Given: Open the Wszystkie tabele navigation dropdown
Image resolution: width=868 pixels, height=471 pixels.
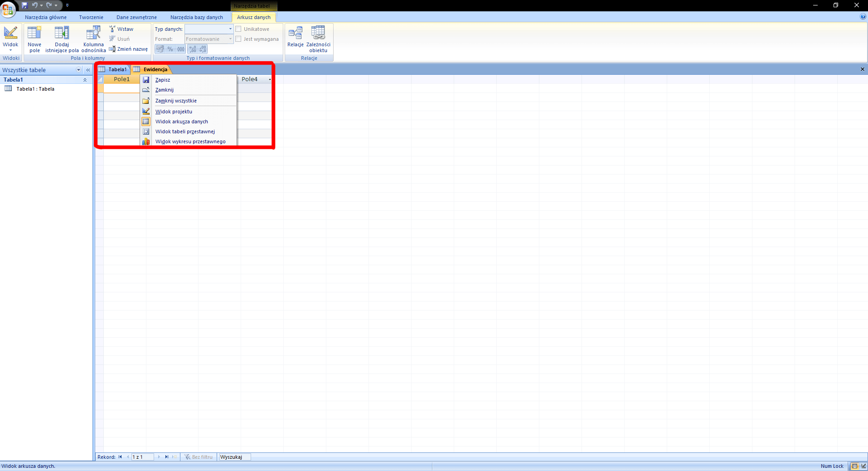Looking at the screenshot, I should pos(78,70).
